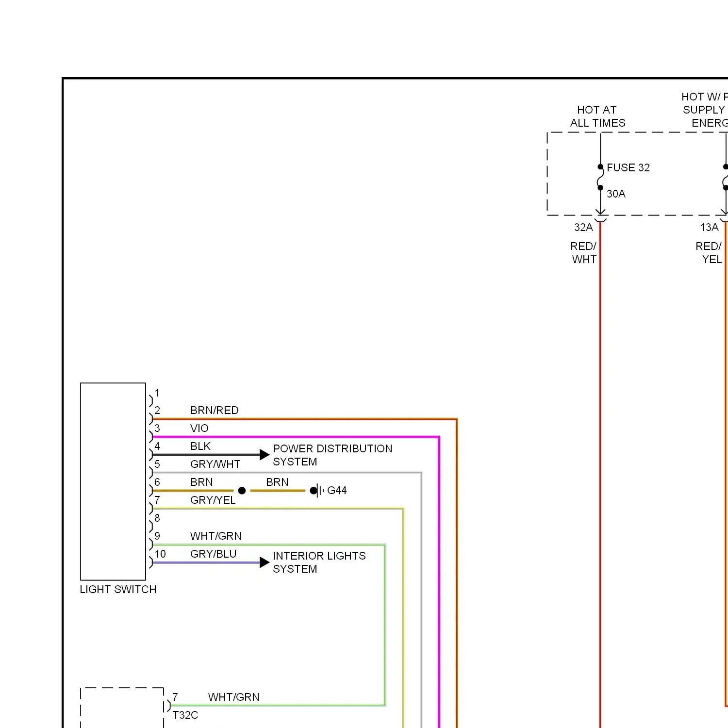Select the 32A connector label
Image resolution: width=728 pixels, height=728 pixels.
click(x=583, y=227)
